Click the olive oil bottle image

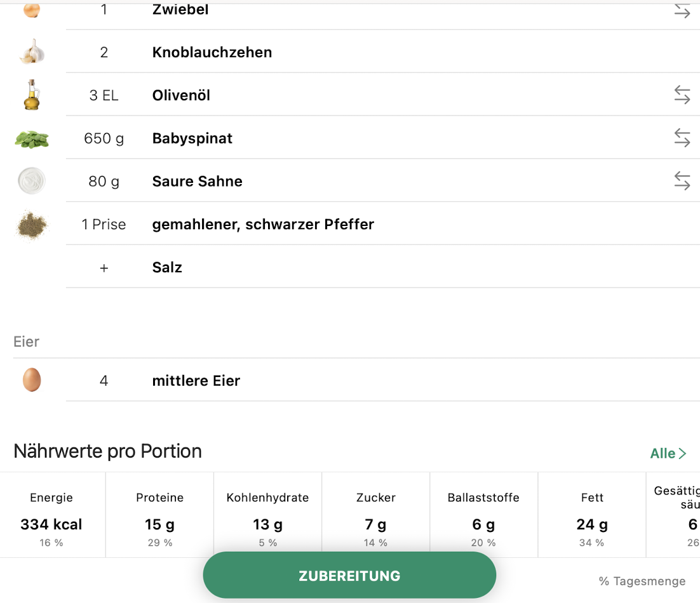(32, 95)
